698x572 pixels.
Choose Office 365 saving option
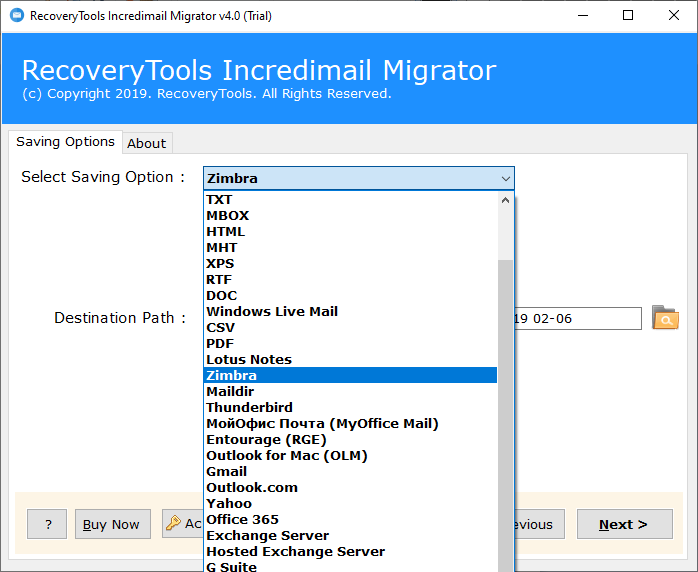point(350,520)
